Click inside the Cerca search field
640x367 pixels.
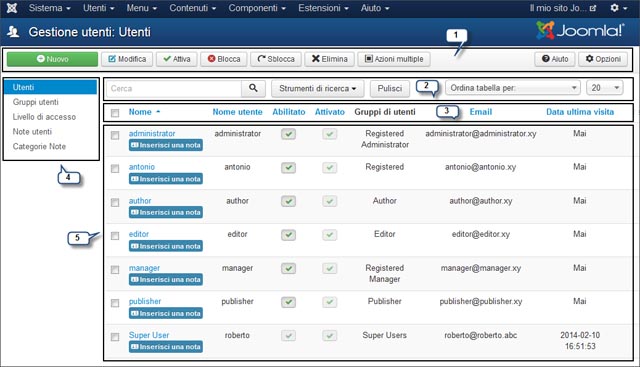click(x=174, y=88)
